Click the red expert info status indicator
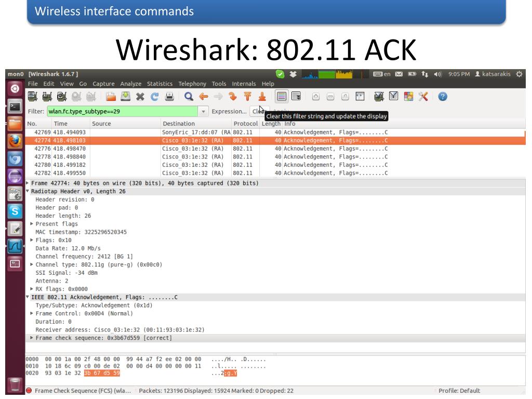This screenshot has width=532, height=399. pos(29,391)
